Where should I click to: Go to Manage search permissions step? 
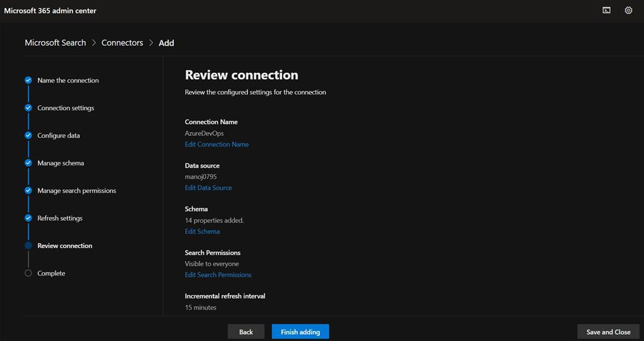pyautogui.click(x=77, y=191)
